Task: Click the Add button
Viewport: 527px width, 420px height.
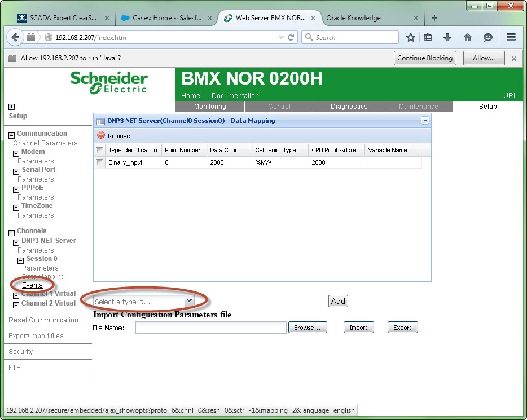Action: 338,301
